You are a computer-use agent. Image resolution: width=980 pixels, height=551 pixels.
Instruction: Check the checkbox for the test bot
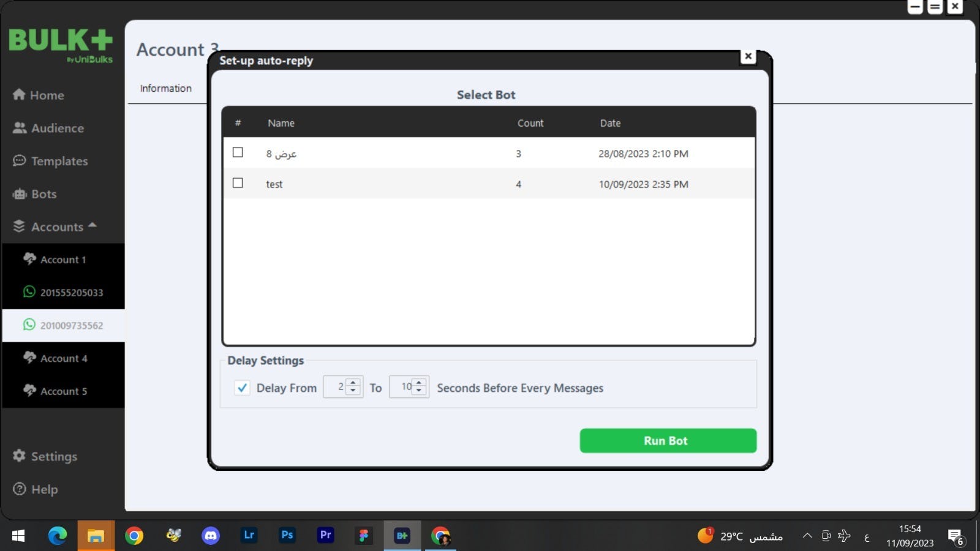(238, 183)
